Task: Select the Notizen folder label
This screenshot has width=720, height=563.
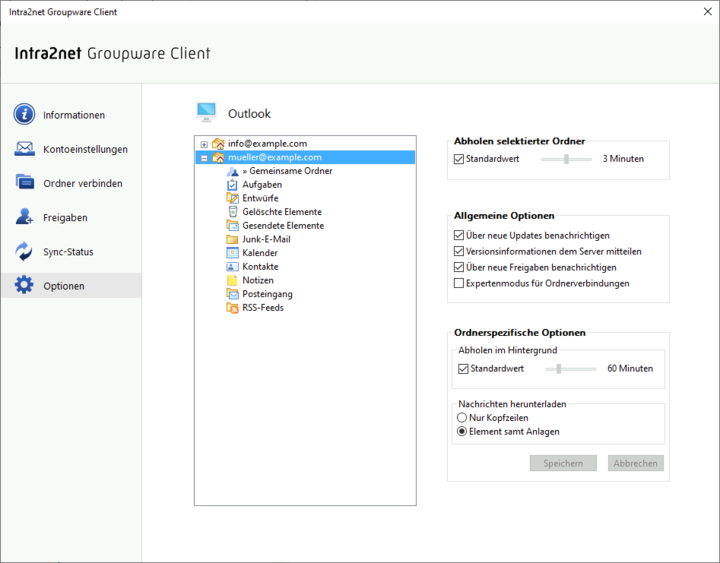Action: tap(258, 280)
